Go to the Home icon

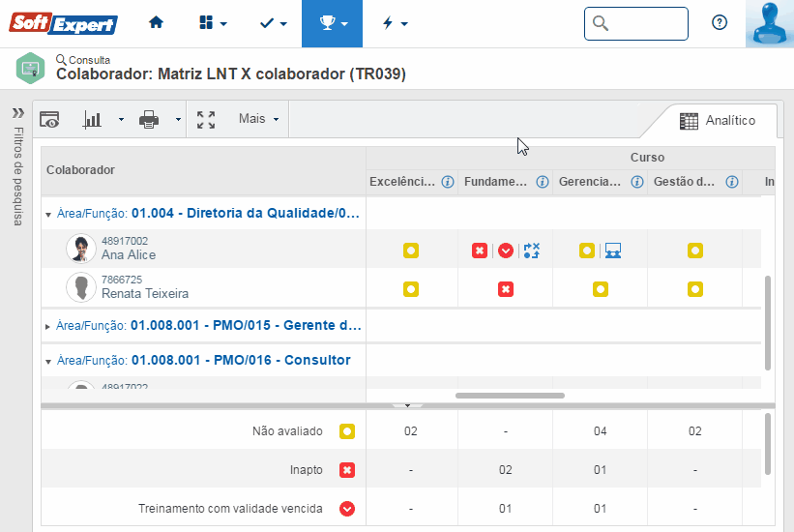(x=156, y=23)
